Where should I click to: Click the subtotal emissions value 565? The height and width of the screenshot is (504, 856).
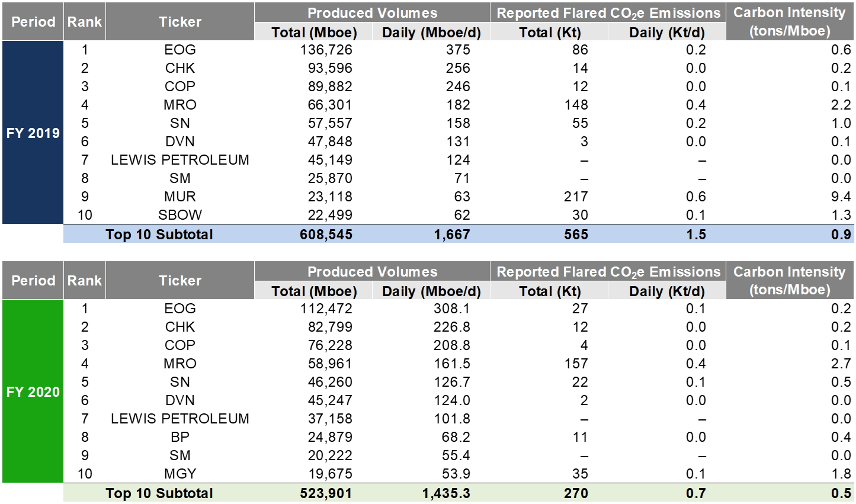575,235
